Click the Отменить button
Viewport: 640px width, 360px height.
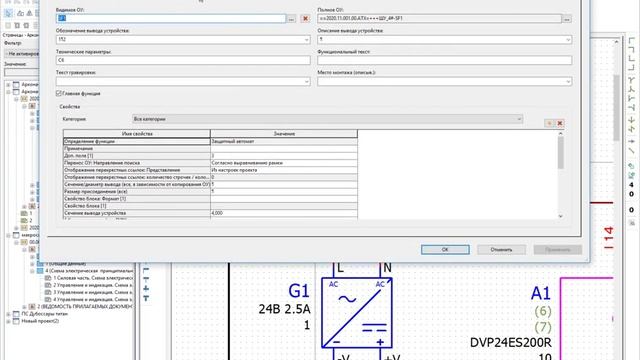coord(501,249)
